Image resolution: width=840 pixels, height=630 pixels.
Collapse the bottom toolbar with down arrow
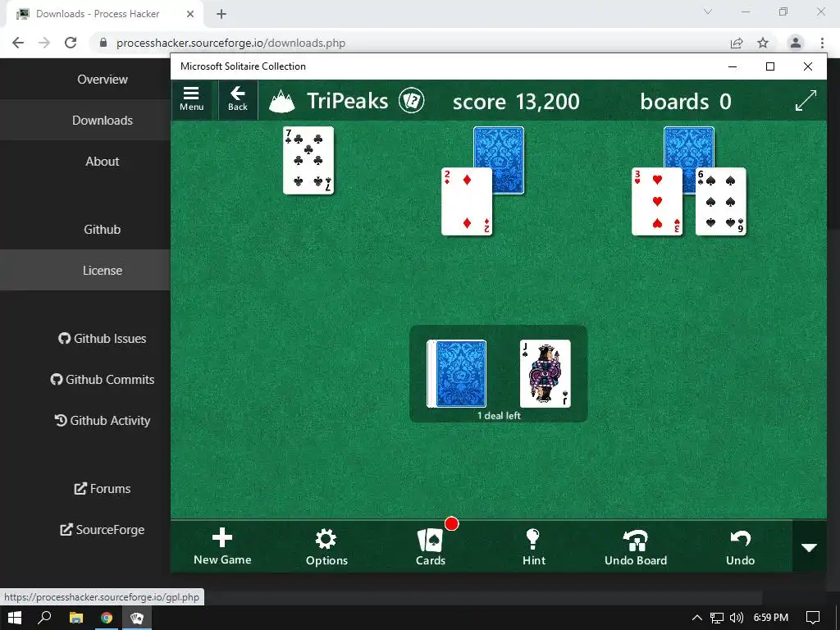click(809, 547)
